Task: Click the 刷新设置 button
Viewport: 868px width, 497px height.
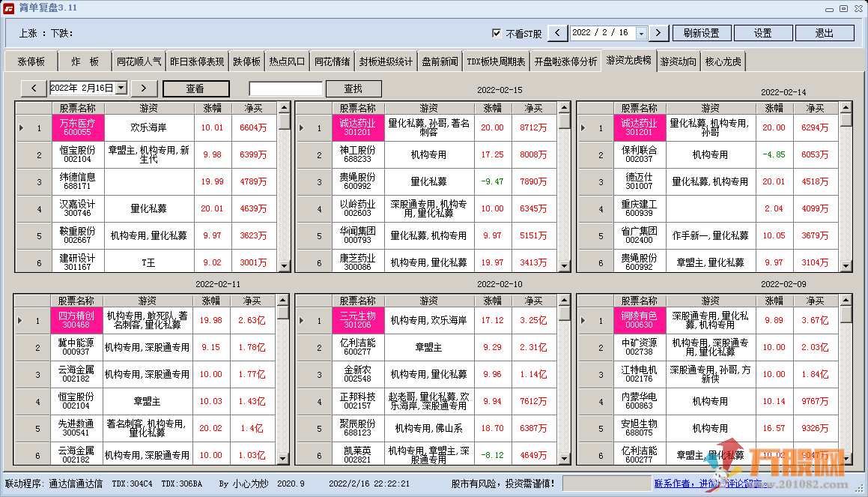Action: point(702,33)
